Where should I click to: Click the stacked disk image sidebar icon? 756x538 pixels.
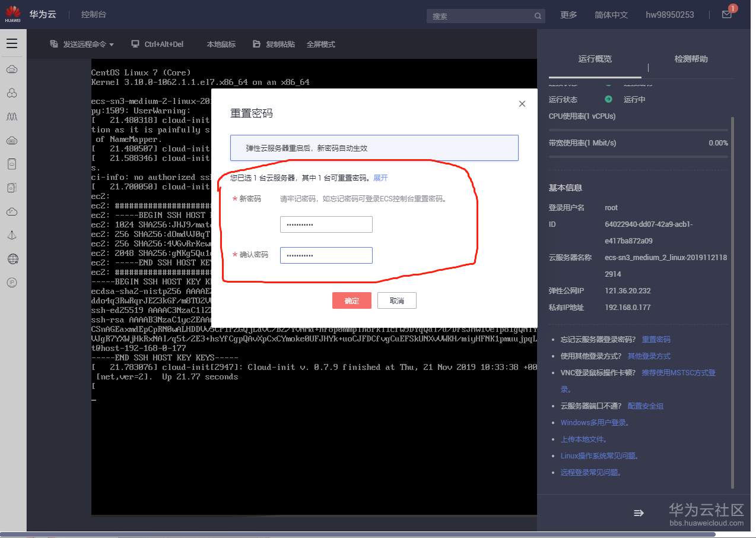12,188
